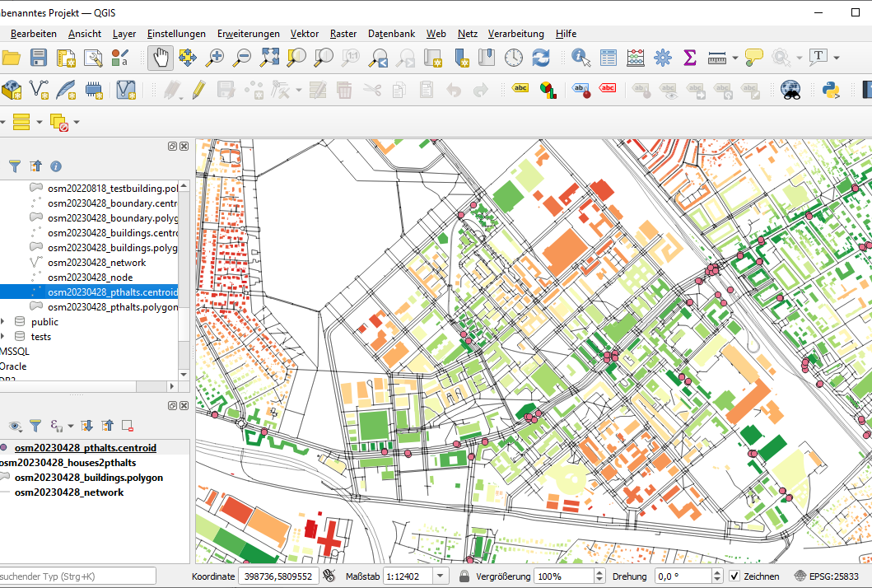Select osm20230428_network in the browser tree
The image size is (872, 588).
97,263
